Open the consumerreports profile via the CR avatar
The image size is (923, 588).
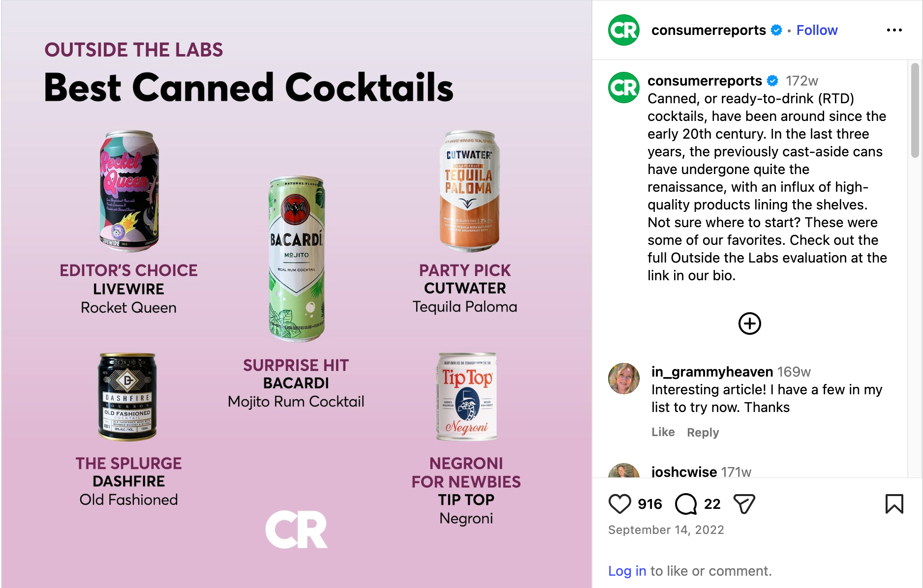623,30
